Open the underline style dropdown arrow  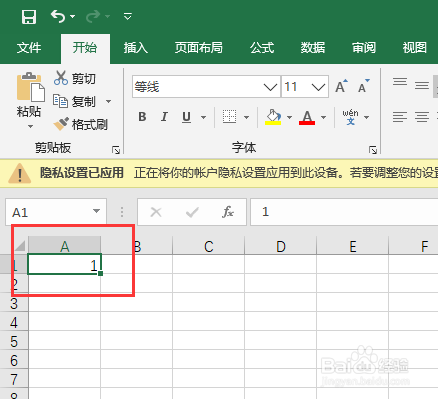point(203,117)
